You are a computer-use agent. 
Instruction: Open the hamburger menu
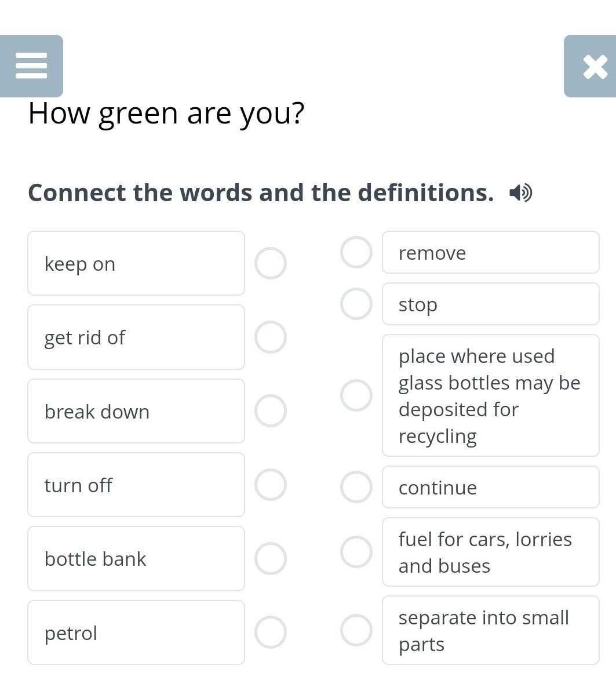[31, 66]
